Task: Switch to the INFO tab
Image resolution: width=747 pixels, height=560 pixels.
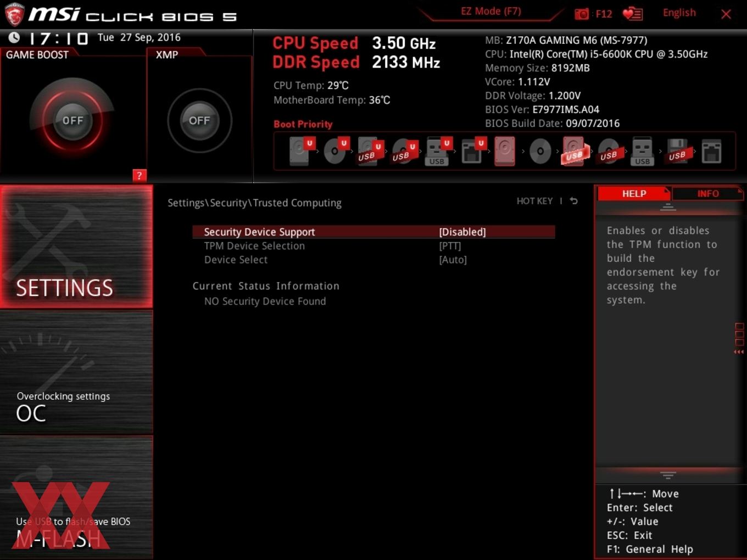Action: pos(707,194)
